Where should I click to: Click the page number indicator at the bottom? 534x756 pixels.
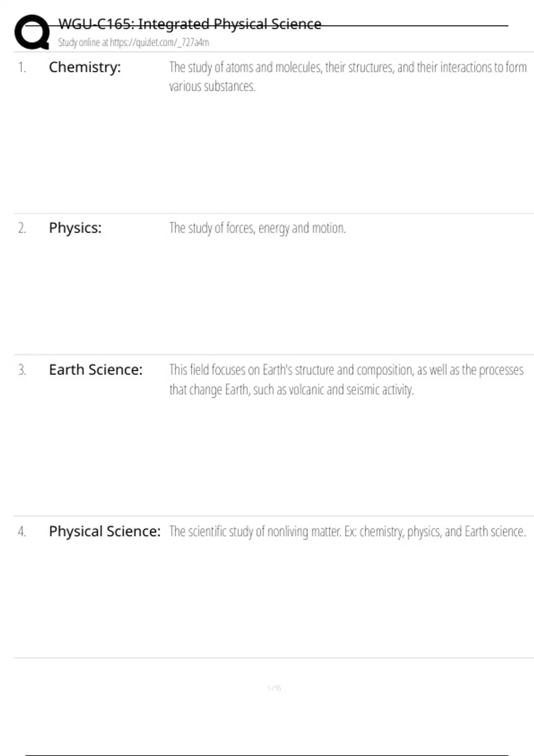click(274, 688)
